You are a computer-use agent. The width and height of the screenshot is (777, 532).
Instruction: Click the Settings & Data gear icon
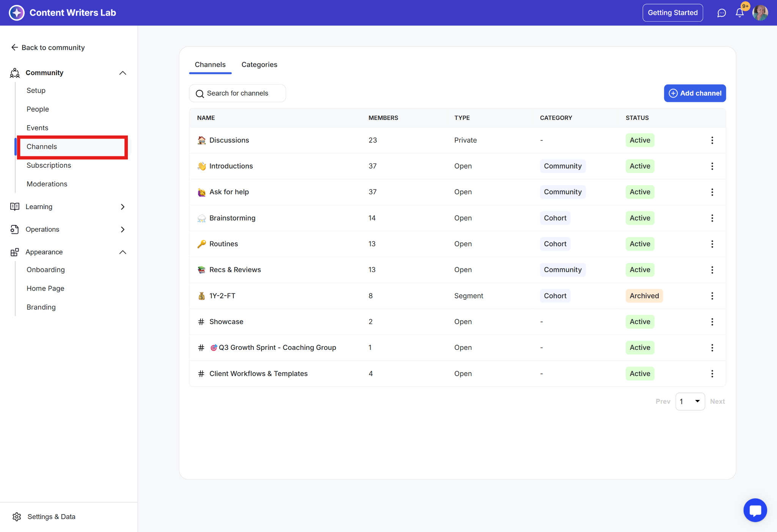17,517
